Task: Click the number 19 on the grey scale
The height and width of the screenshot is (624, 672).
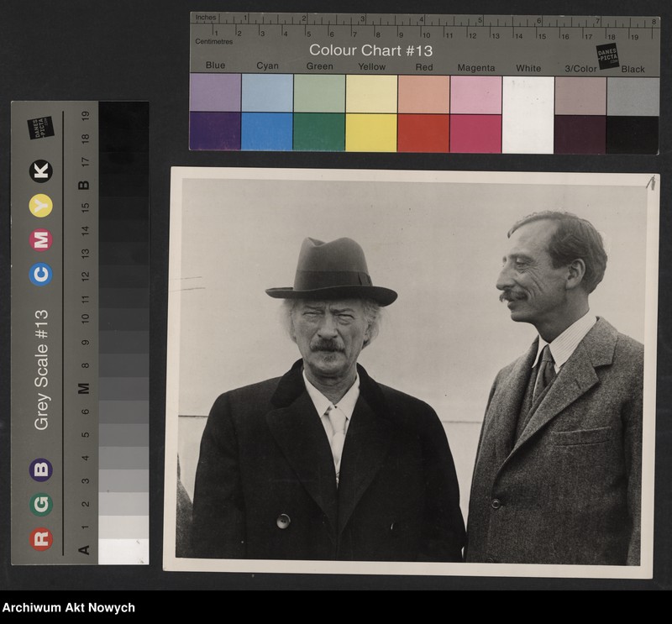Action: click(x=86, y=115)
